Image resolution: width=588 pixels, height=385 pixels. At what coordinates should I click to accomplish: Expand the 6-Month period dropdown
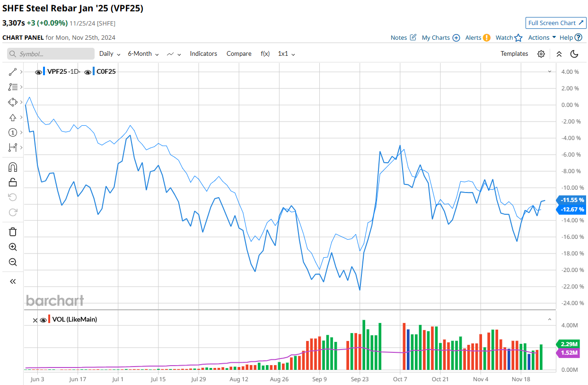143,54
